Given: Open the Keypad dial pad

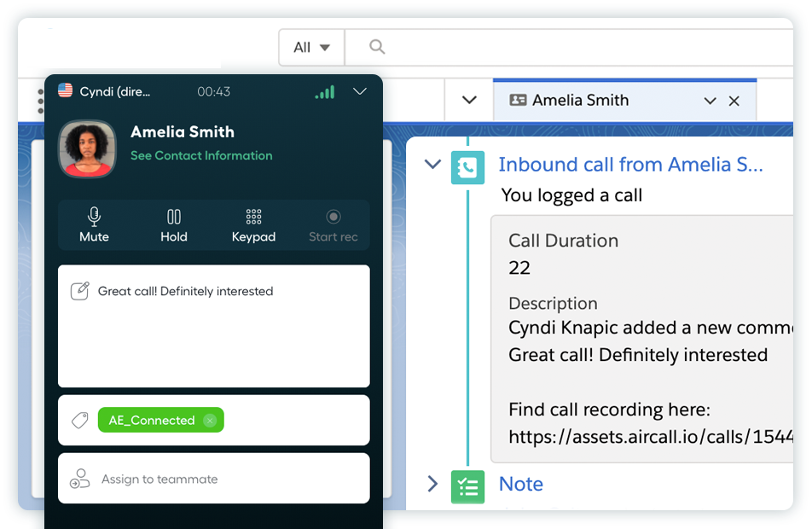Looking at the screenshot, I should point(253,225).
